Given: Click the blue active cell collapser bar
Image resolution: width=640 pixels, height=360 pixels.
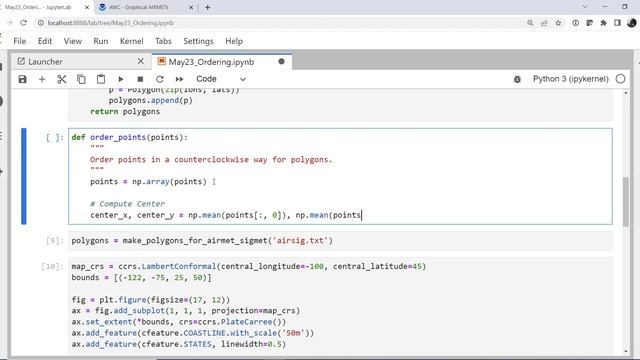Looking at the screenshot, I should pyautogui.click(x=24, y=176).
